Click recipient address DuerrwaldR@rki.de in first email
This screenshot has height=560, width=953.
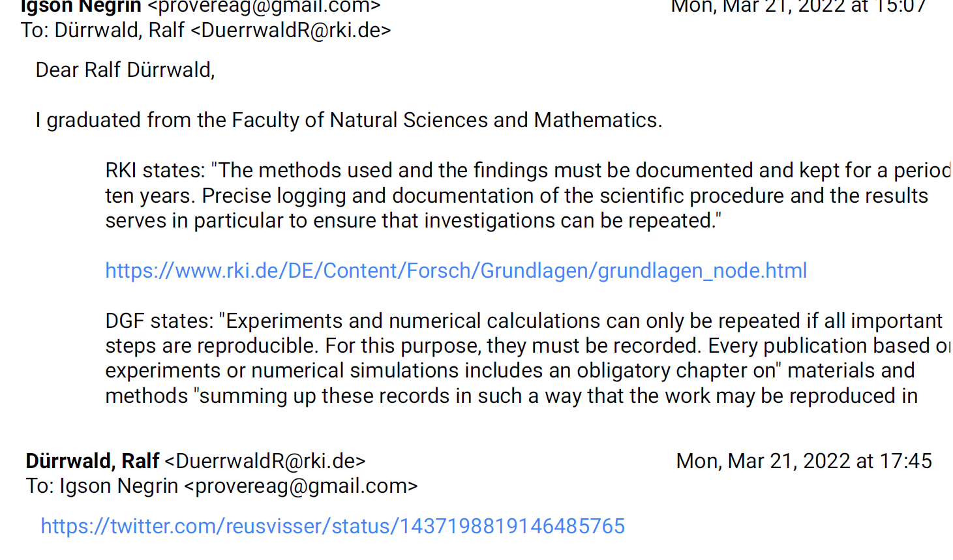point(291,31)
